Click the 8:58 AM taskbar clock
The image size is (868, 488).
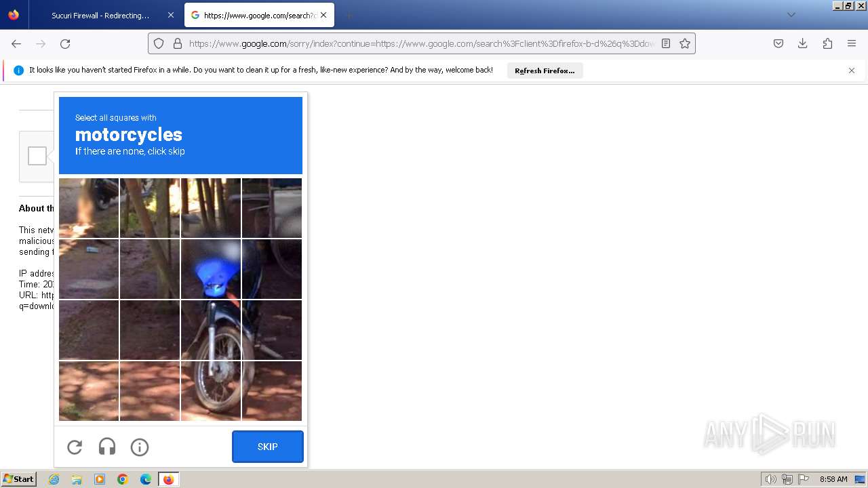[x=833, y=479]
